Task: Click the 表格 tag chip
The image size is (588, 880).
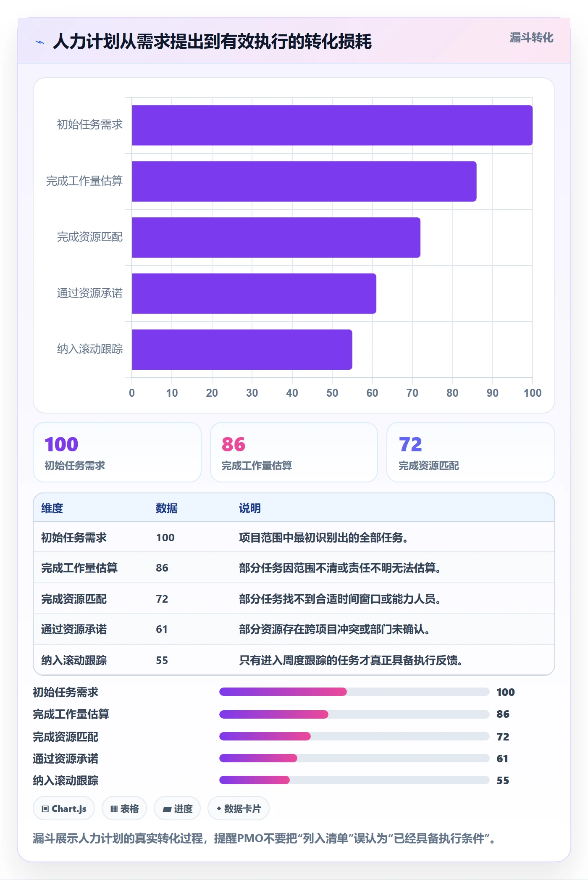Action: [124, 808]
